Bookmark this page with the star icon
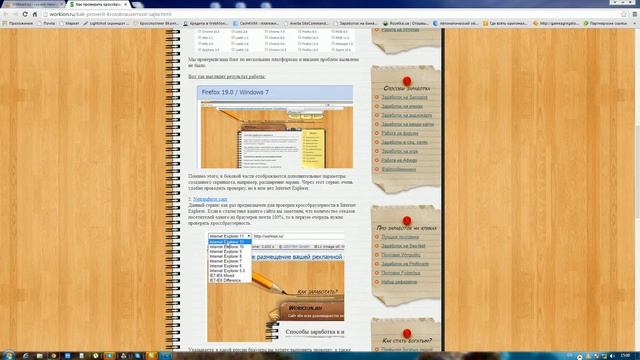Viewport: 640px width, 360px height. click(624, 14)
